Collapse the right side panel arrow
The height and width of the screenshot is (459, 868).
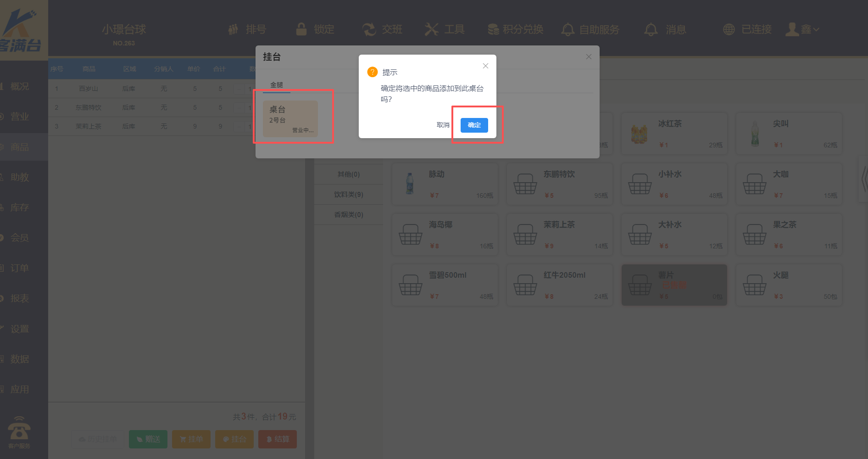tap(863, 179)
